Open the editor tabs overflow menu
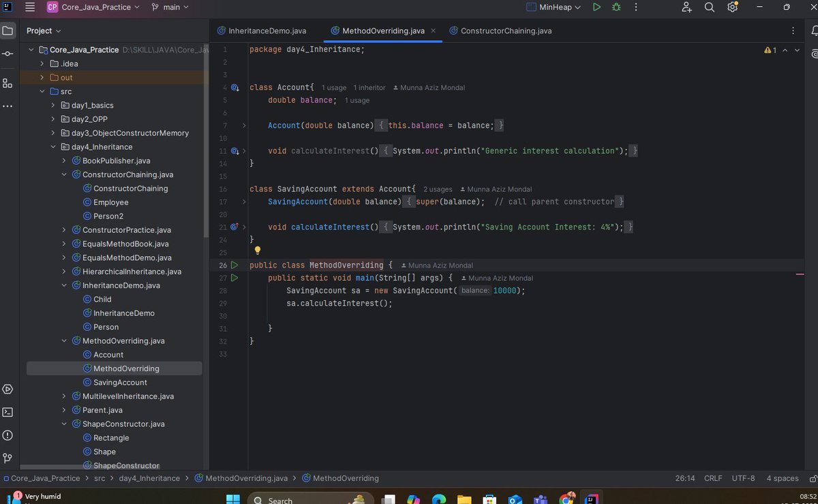Image resolution: width=818 pixels, height=504 pixels. coord(793,31)
